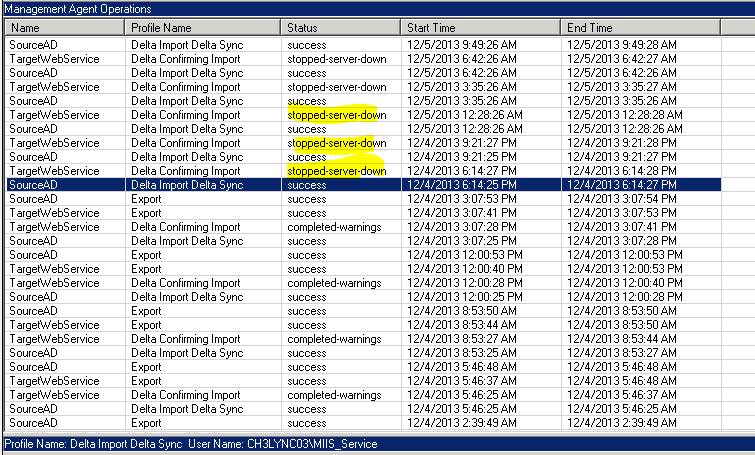The width and height of the screenshot is (755, 455).
Task: Sort by the Name column header
Action: 65,28
